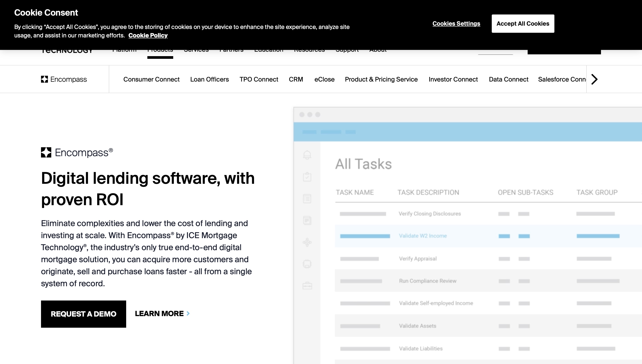Click the OPEN SUB-TASKS column header

tap(525, 192)
